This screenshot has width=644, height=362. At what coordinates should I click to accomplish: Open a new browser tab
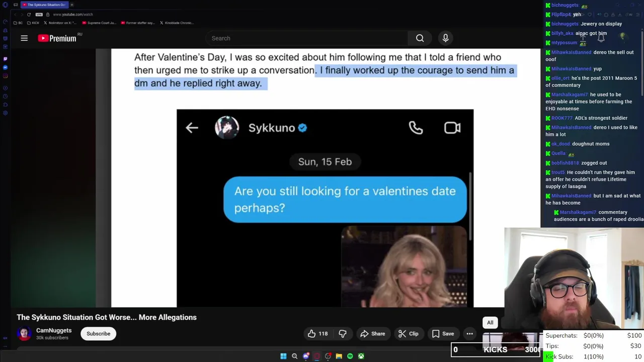click(x=71, y=5)
